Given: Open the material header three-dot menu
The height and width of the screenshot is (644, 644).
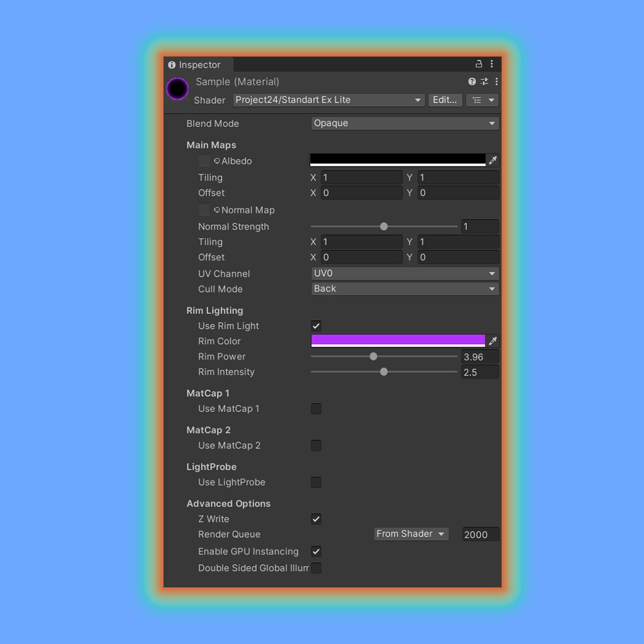Looking at the screenshot, I should 497,81.
